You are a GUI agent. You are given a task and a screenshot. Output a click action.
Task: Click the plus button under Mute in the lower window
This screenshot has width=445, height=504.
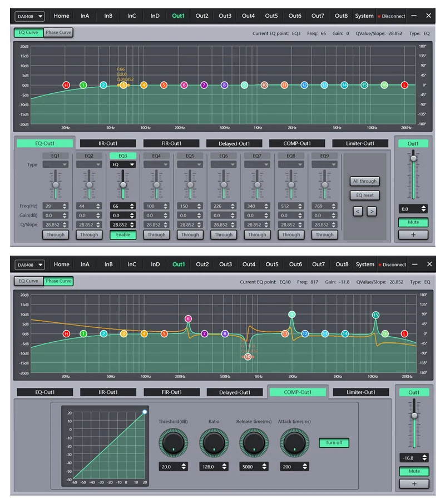(x=414, y=484)
